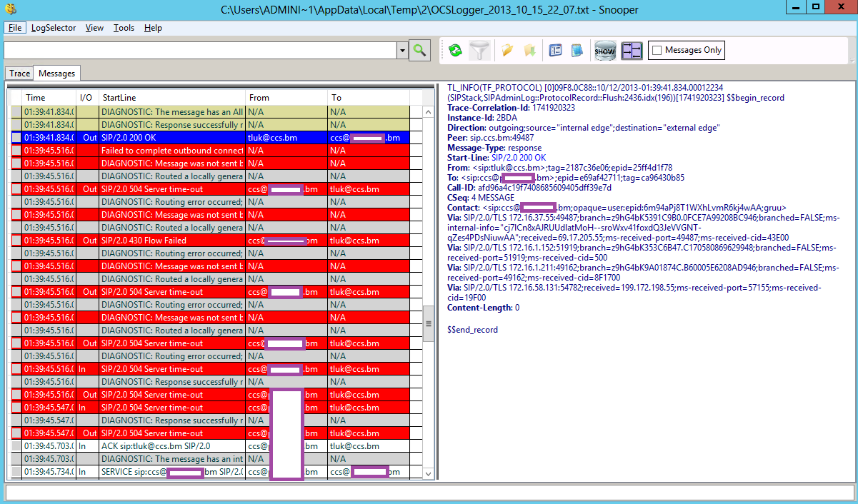This screenshot has width=858, height=504.
Task: Switch to the Trace tab
Action: pyautogui.click(x=19, y=74)
